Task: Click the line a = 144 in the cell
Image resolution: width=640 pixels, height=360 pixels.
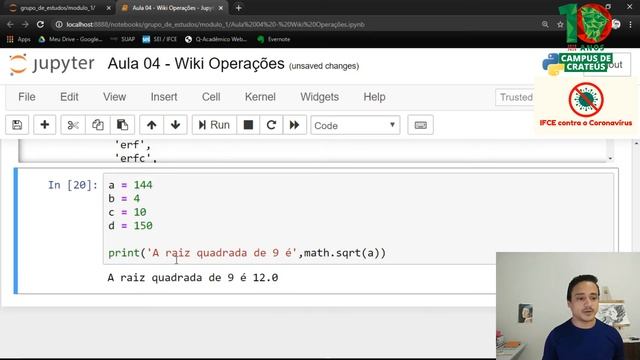Action: [x=130, y=185]
